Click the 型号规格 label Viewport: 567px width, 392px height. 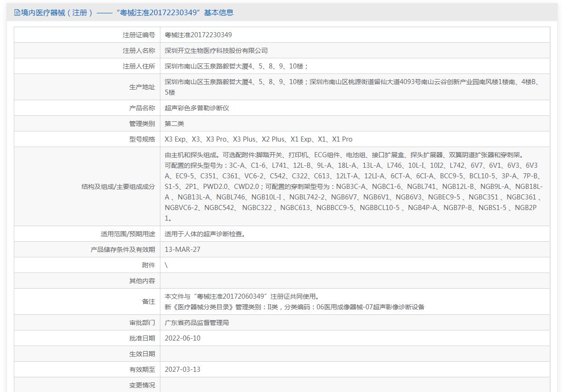[x=142, y=139]
